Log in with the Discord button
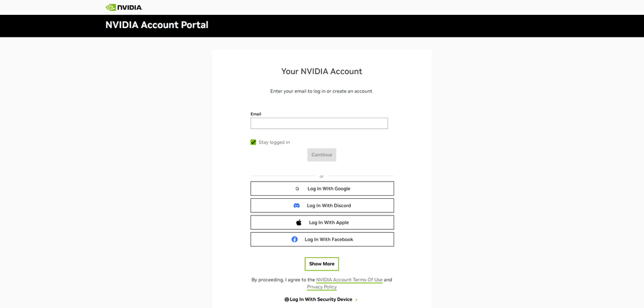Screen dimensions: 644x308 [322, 205]
